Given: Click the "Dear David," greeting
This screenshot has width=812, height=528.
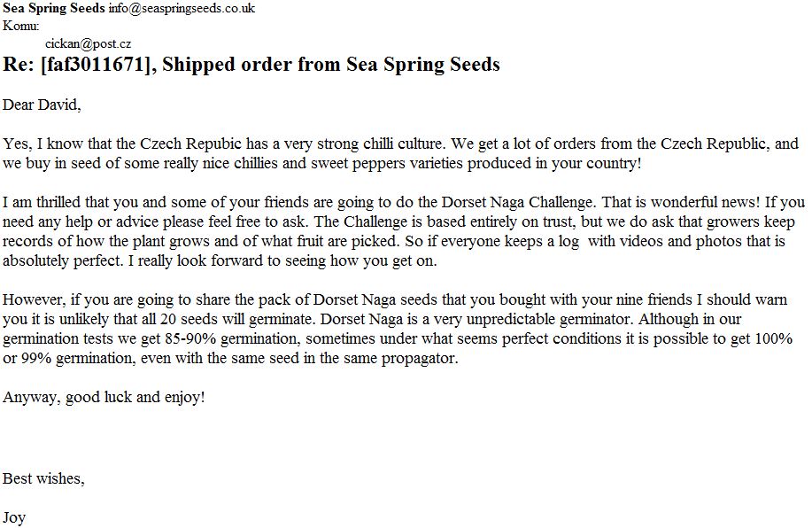Looking at the screenshot, I should tap(42, 105).
